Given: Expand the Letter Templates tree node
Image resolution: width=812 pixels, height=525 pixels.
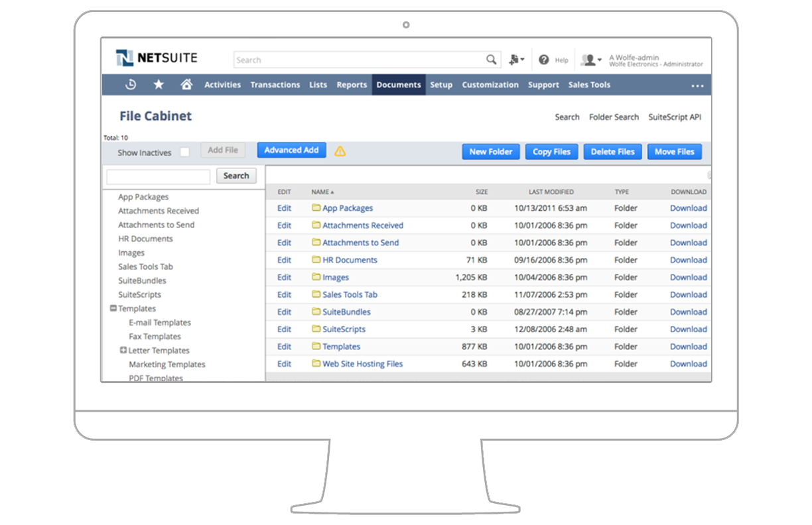Looking at the screenshot, I should pos(123,350).
